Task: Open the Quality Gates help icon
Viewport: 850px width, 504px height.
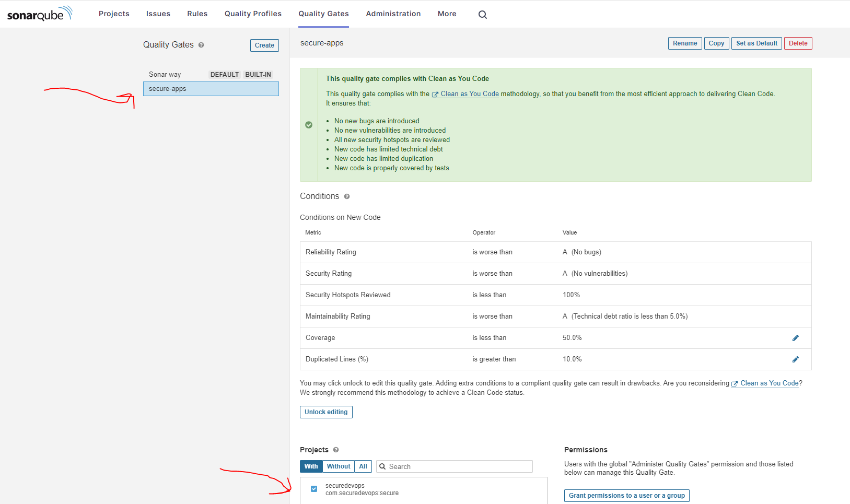Action: (201, 45)
